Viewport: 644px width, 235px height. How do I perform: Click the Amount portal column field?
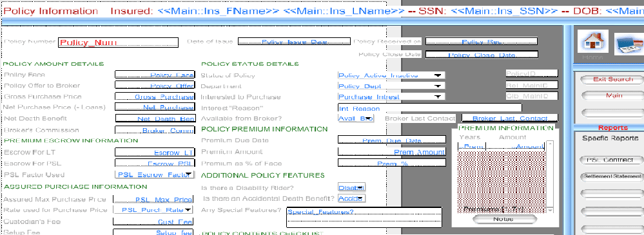(516, 146)
